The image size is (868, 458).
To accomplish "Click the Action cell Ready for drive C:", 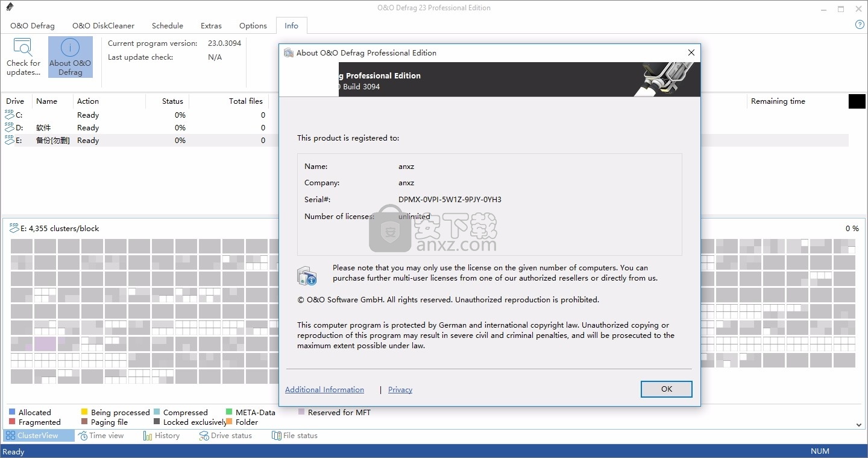I will (x=88, y=115).
